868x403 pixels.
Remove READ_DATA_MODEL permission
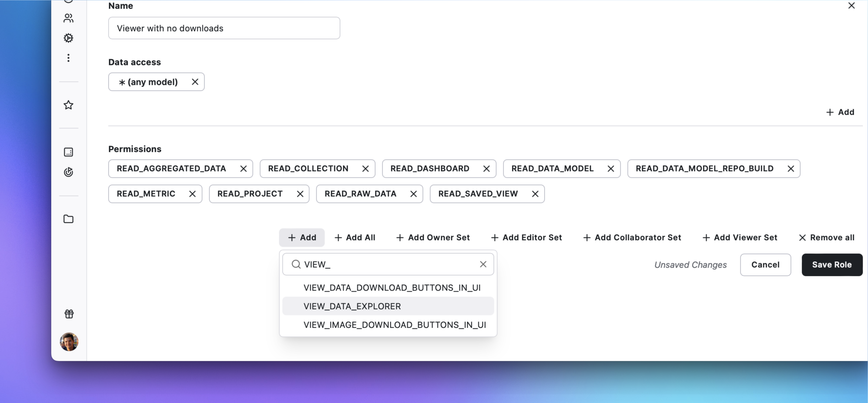point(611,169)
